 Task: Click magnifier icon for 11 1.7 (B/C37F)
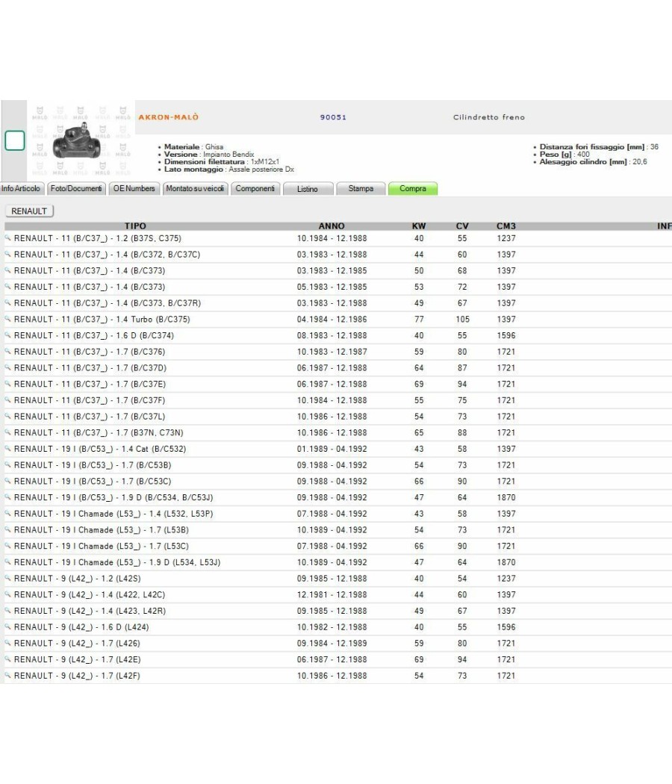[8, 400]
